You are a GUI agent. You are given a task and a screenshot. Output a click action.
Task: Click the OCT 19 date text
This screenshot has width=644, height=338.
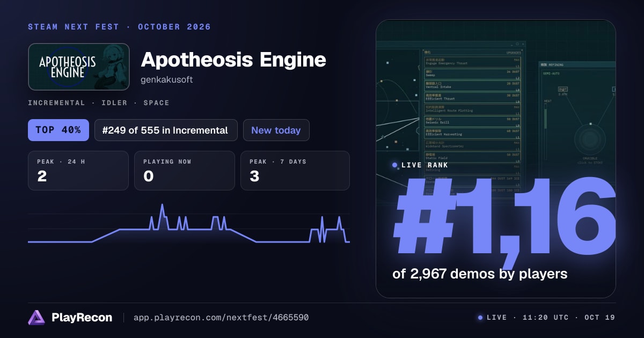pos(600,318)
